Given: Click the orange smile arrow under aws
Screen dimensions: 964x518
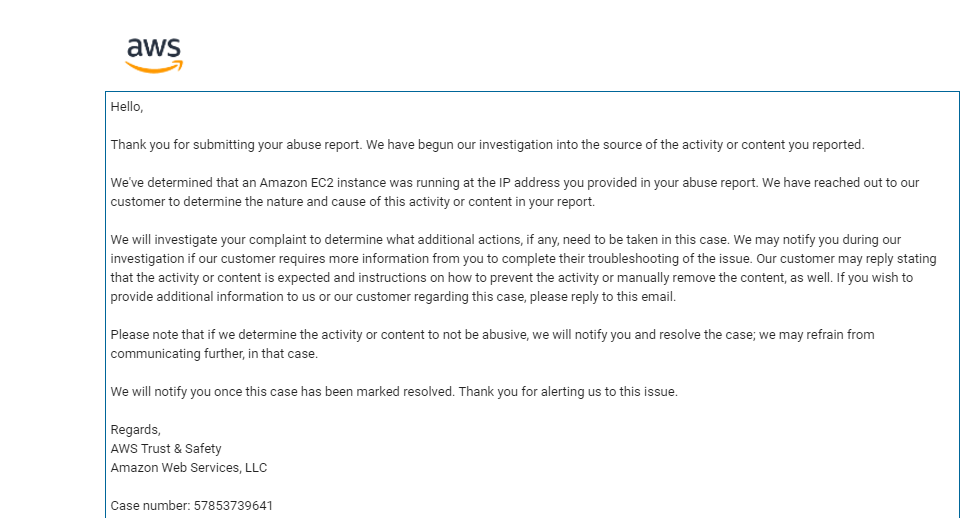Looking at the screenshot, I should tap(154, 66).
